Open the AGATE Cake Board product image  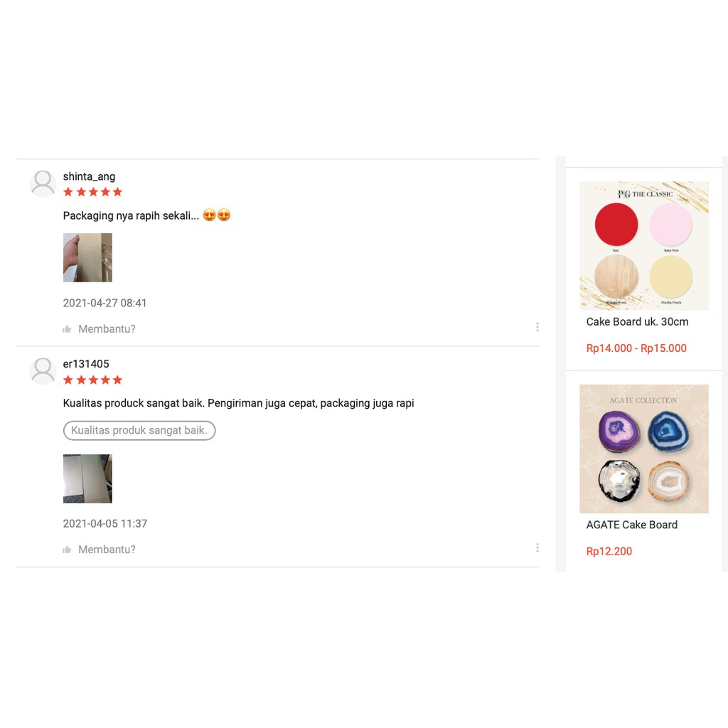644,449
